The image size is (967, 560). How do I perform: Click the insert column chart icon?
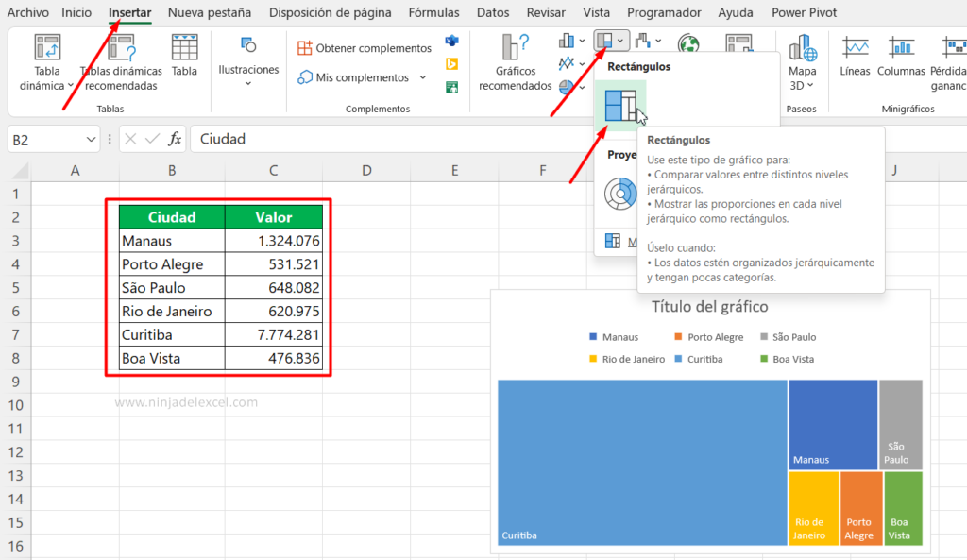[x=567, y=42]
